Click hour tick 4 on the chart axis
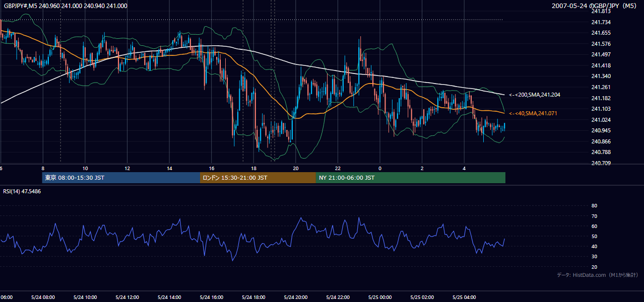Screen dimensions: 644x302 [464, 169]
